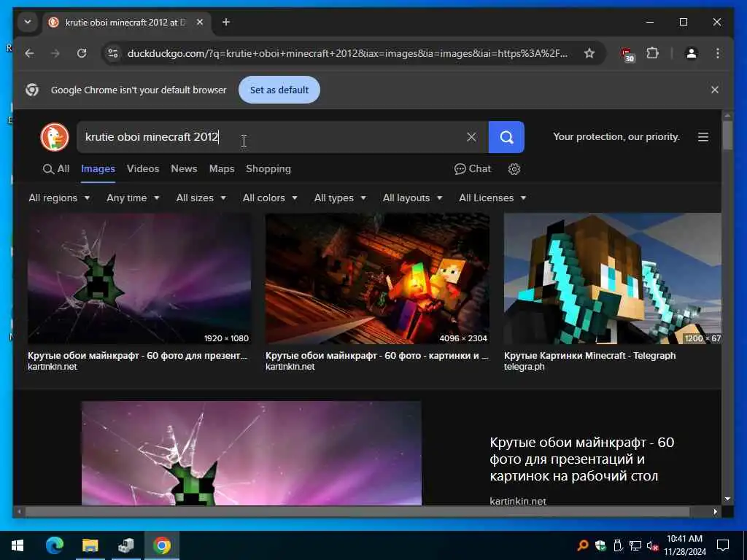This screenshot has width=747, height=560.
Task: Open the site information icon in address bar
Action: tap(113, 53)
